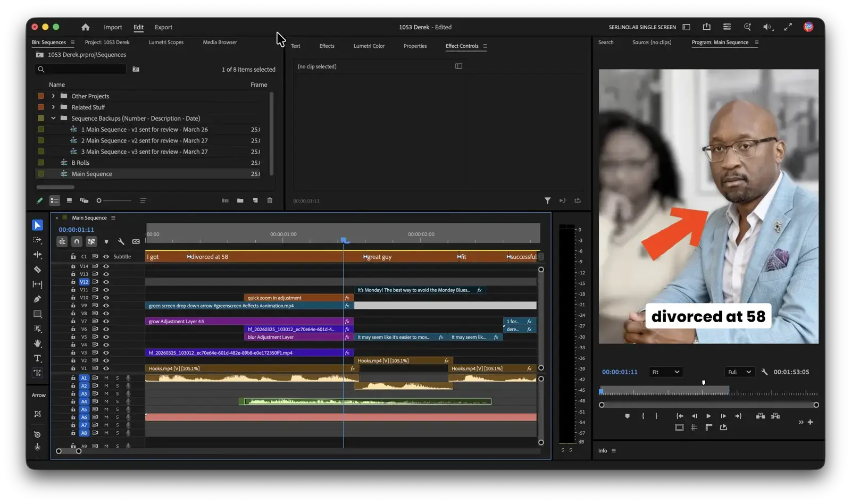
Task: Open the filter icon in Effect Controls
Action: [x=547, y=200]
